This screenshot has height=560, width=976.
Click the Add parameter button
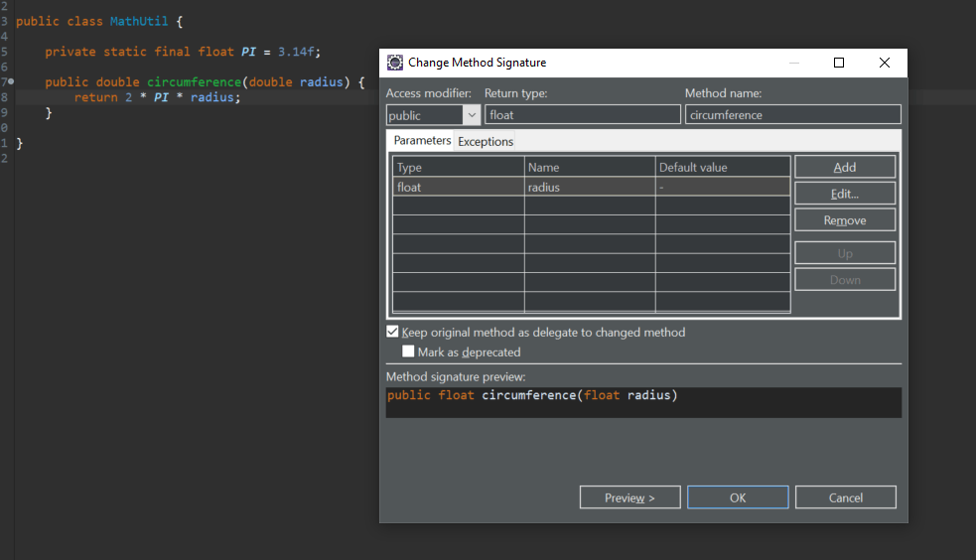coord(845,167)
